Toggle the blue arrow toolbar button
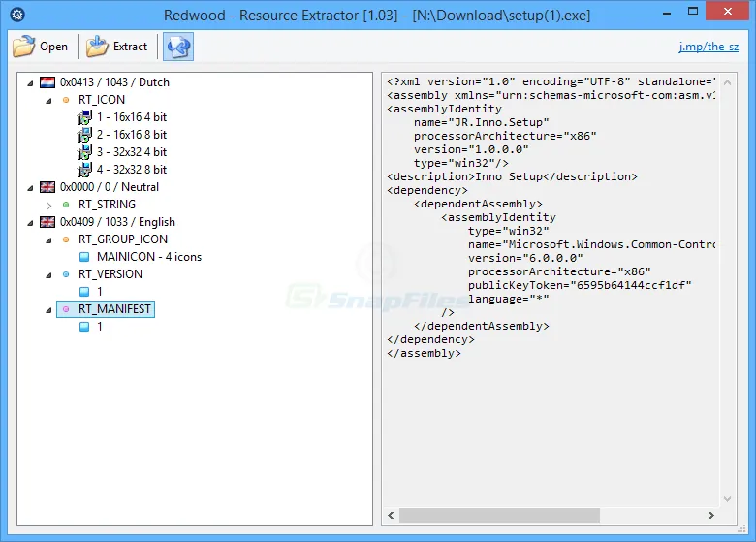Screen dimensions: 756x542 (x=178, y=47)
